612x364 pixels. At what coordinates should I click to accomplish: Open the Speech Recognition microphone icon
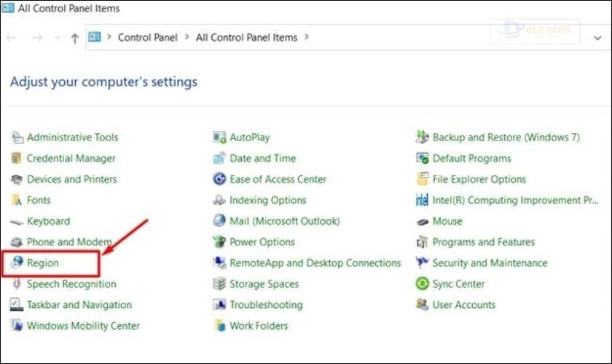(x=17, y=284)
